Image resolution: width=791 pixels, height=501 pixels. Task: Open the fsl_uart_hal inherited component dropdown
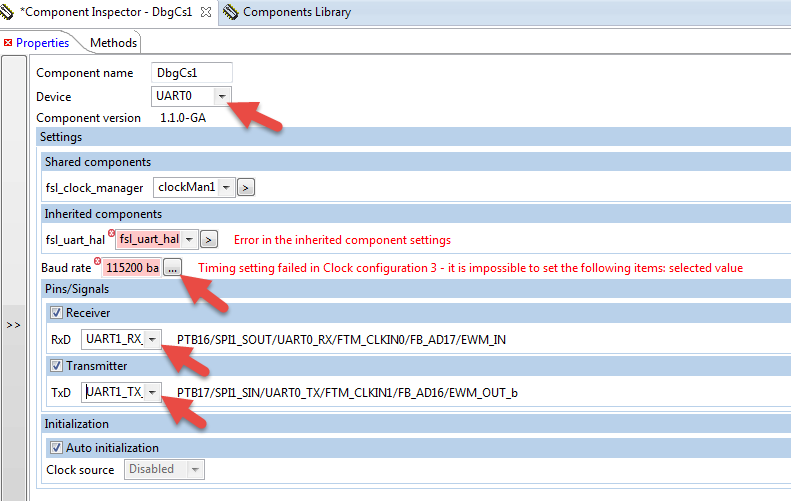coord(189,239)
